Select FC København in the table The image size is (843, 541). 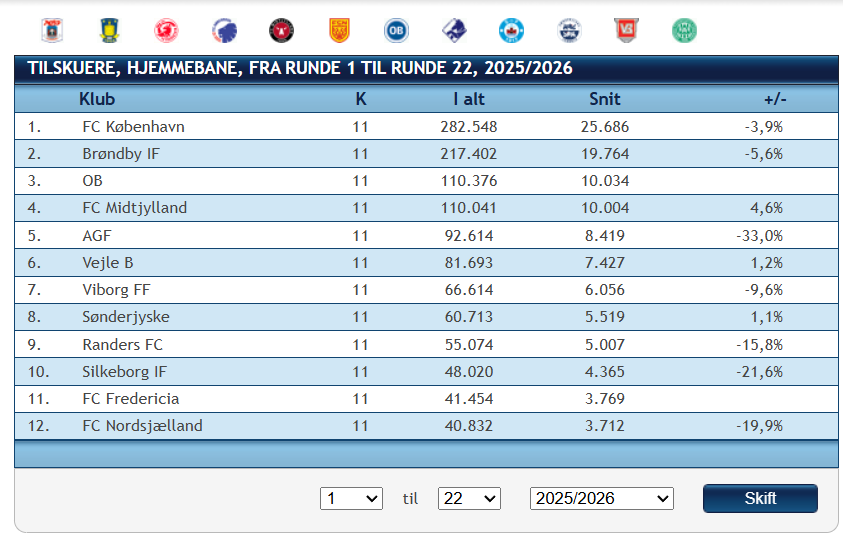tap(133, 127)
